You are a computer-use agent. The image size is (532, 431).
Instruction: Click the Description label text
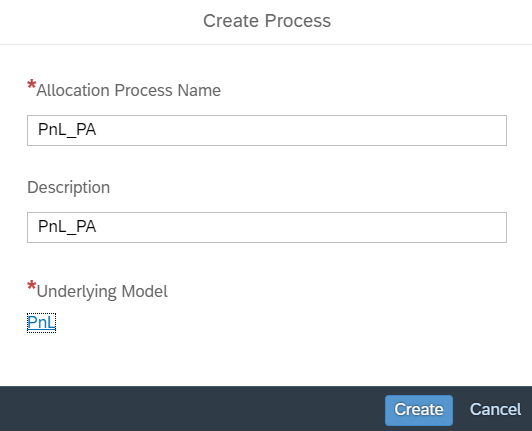pyautogui.click(x=69, y=187)
